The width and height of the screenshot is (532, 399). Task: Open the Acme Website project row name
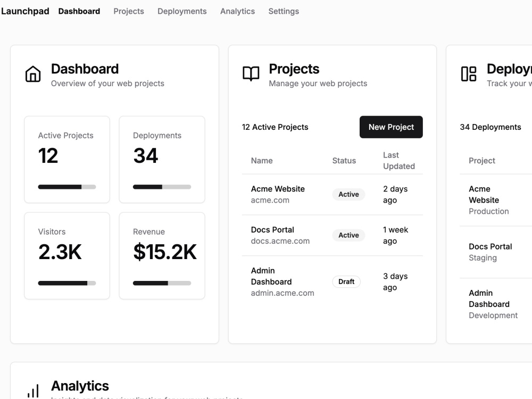point(278,189)
